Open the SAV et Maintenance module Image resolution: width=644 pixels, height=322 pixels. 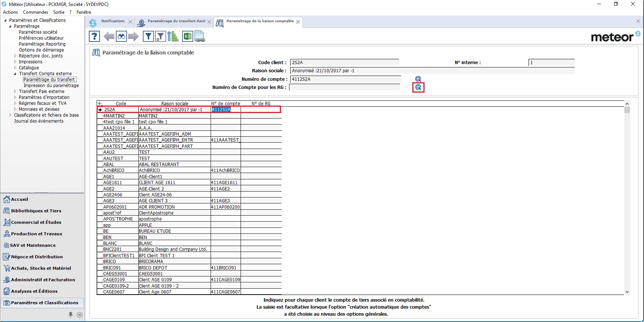click(33, 245)
